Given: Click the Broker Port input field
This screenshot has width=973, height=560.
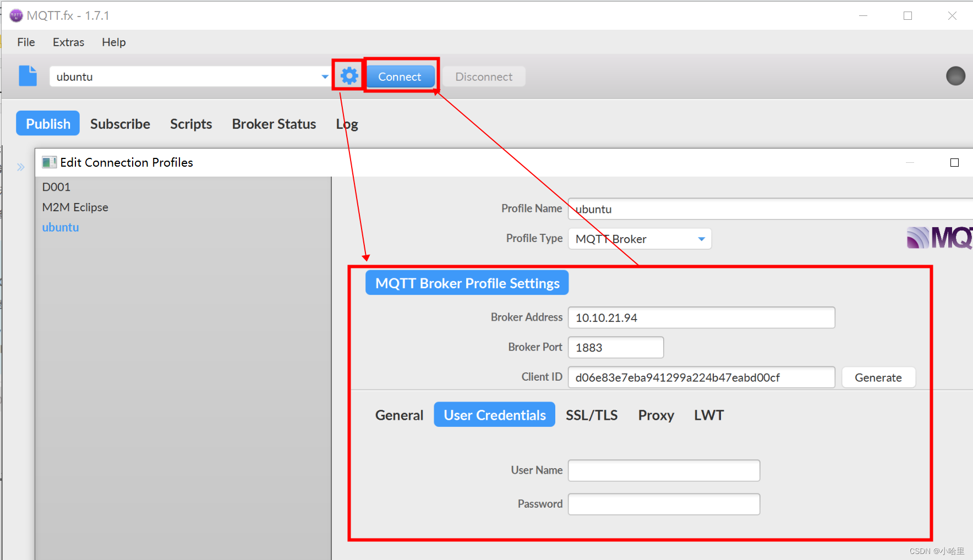Looking at the screenshot, I should 616,347.
